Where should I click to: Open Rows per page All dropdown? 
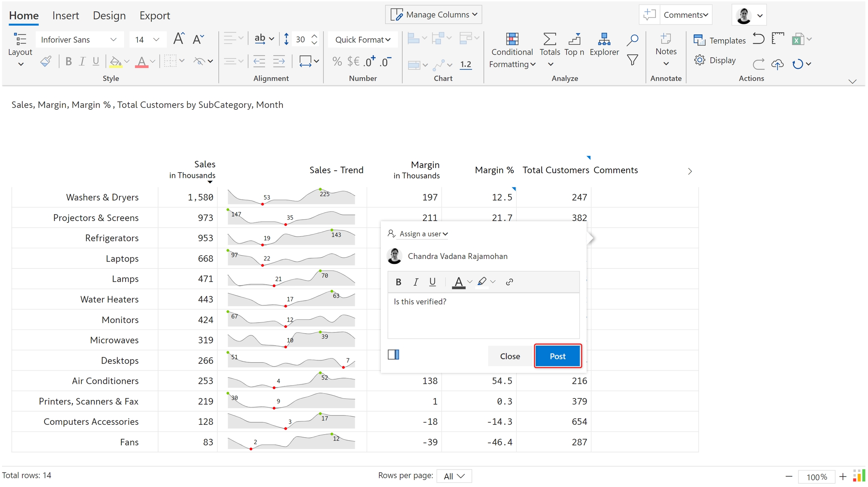[x=454, y=476]
